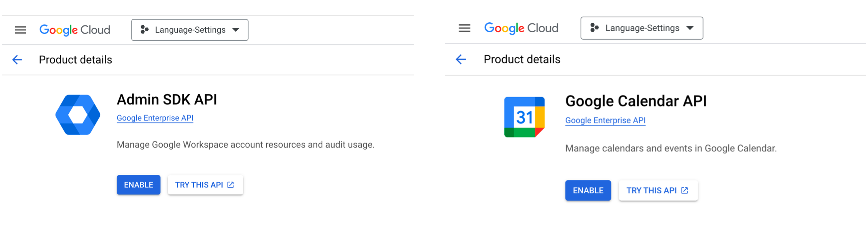
Task: Open Google Enterprise API link under Google Calendar
Action: (605, 120)
